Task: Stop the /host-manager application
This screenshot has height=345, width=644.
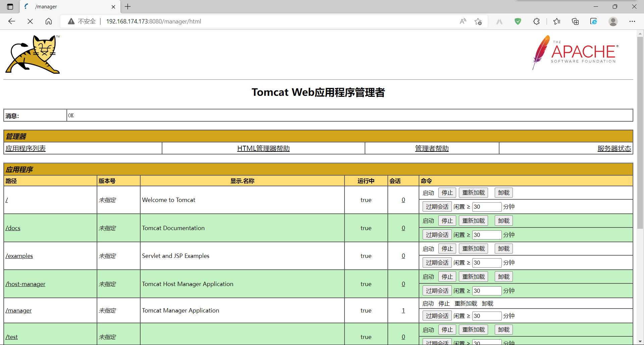Action: pos(447,277)
